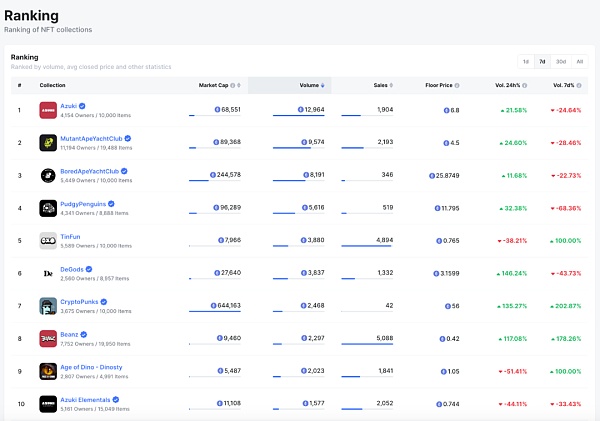Open the Azuki Elementals collection link
600x421 pixels.
(87, 399)
